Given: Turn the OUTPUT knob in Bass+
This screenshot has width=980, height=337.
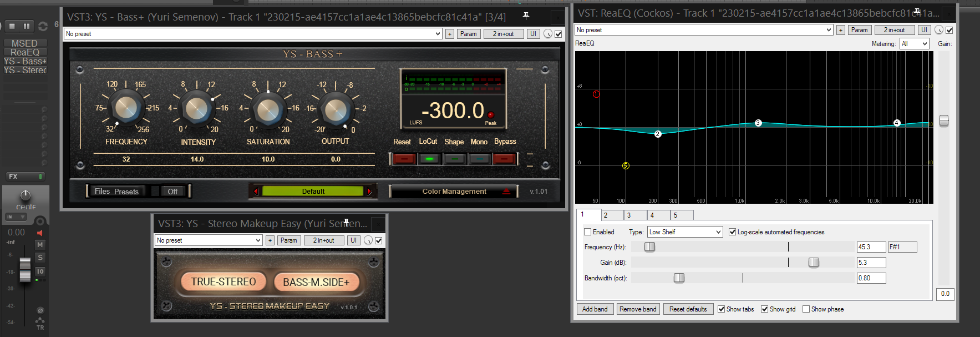Looking at the screenshot, I should [336, 109].
